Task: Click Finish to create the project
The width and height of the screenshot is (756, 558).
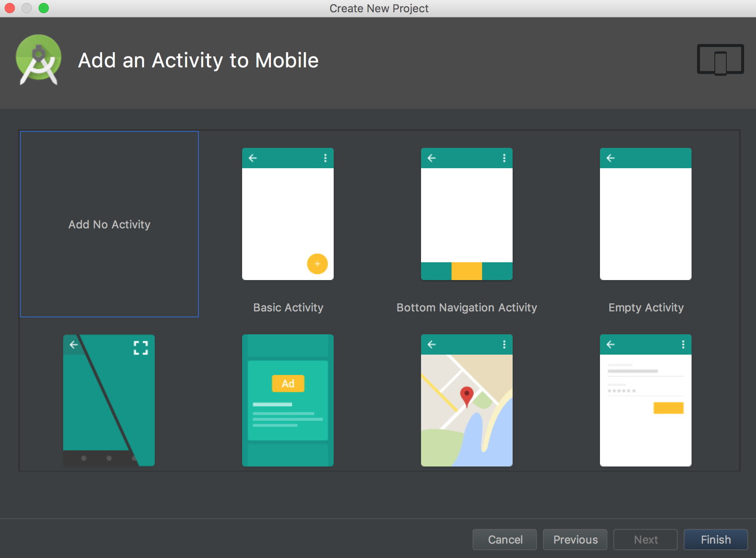Action: 716,539
